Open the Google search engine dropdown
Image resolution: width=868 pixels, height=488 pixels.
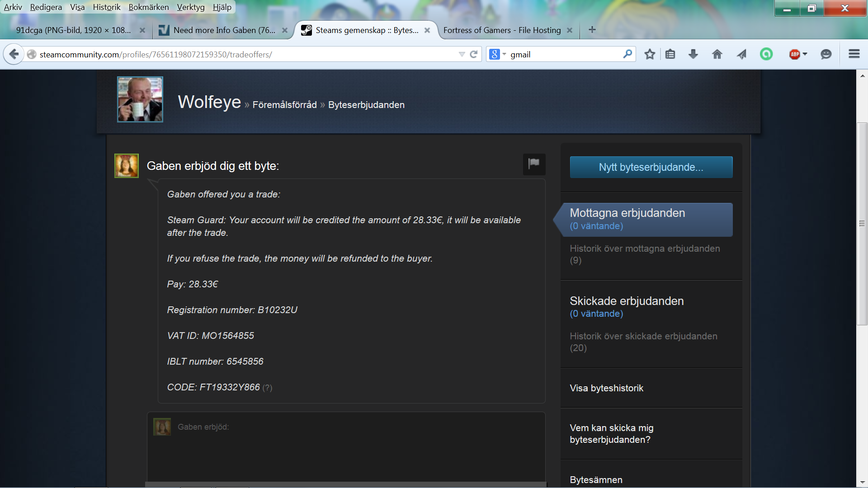(x=497, y=54)
